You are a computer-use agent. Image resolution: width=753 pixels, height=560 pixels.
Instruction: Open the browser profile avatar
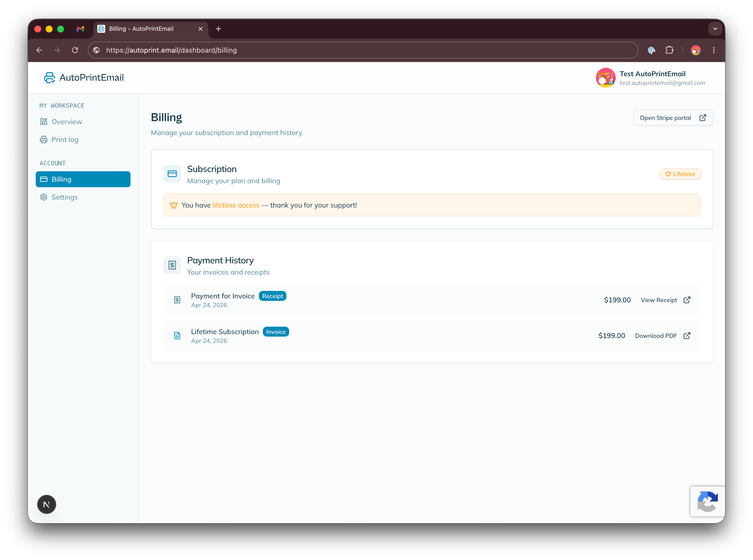click(695, 50)
